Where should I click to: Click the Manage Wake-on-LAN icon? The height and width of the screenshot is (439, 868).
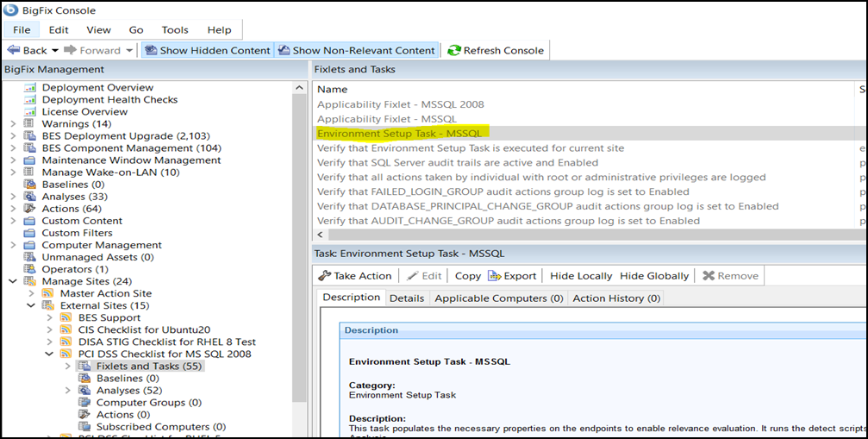30,172
